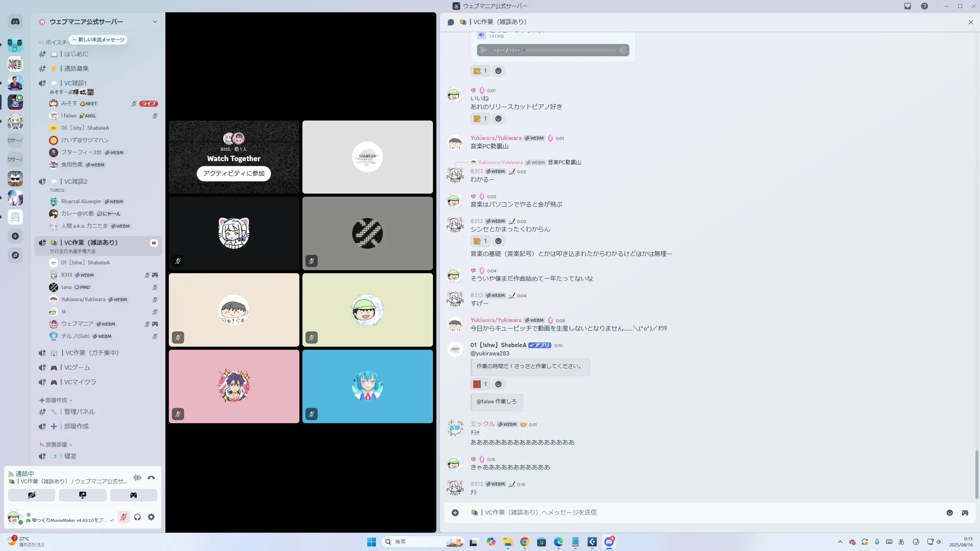Collapse the 部屋作成 category
980x551 pixels.
click(x=56, y=400)
